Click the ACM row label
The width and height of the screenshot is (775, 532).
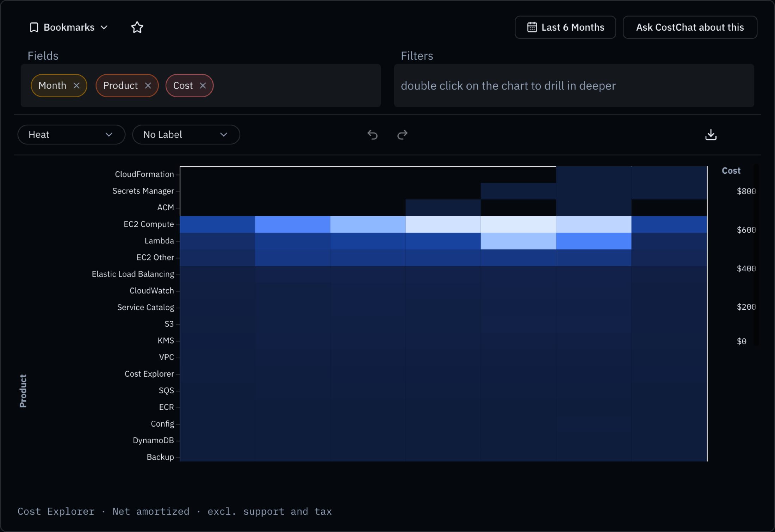(x=166, y=208)
